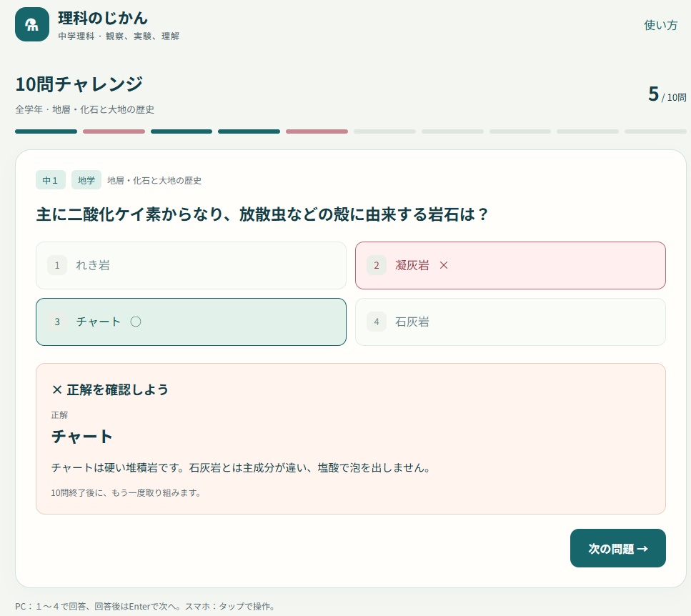Go to next question with 次の問題
The image size is (691, 616).
coord(618,548)
